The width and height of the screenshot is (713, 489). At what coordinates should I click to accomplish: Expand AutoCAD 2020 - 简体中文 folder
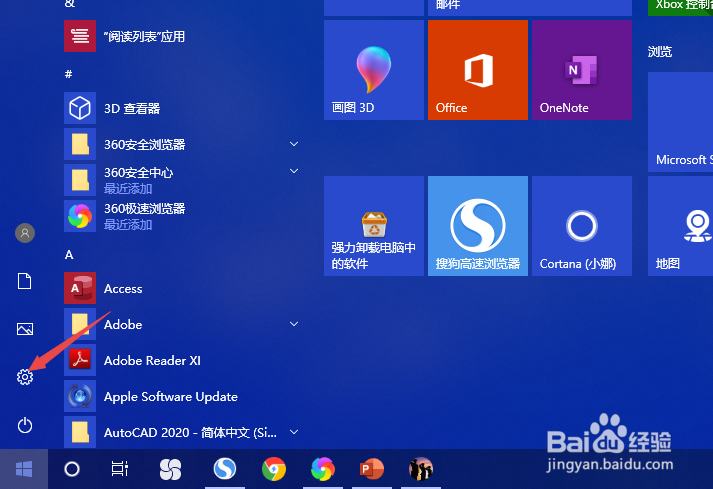pyautogui.click(x=294, y=432)
